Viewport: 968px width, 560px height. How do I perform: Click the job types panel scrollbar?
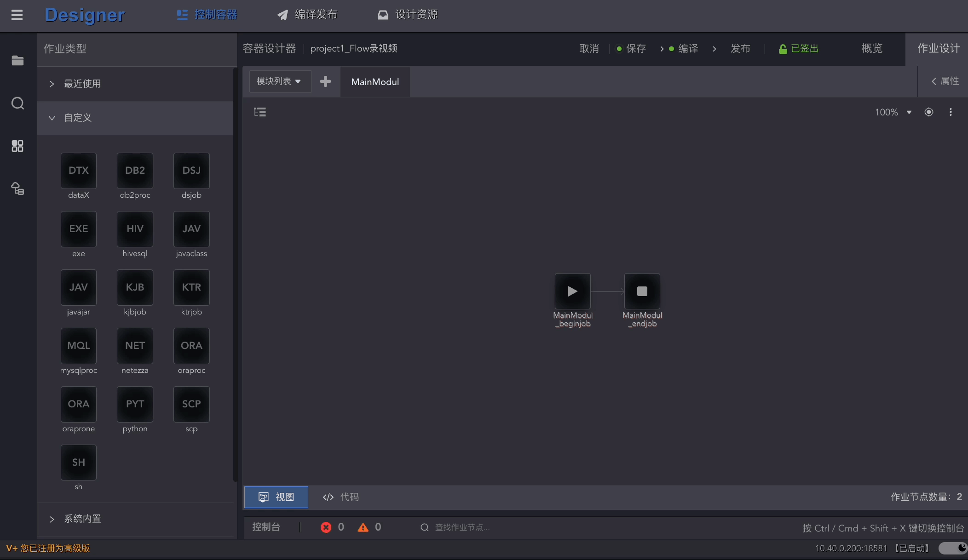click(x=235, y=275)
